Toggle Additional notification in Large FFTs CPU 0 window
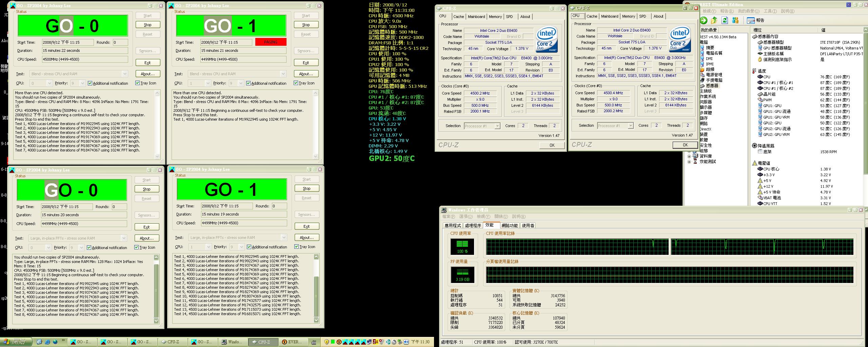Viewport: 868px width, 347px height. click(107, 247)
